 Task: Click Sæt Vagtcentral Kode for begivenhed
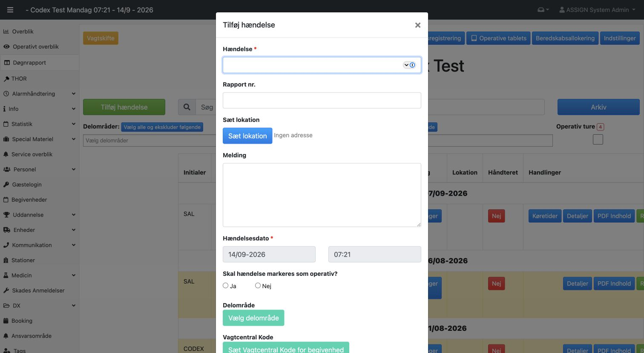[286, 348]
